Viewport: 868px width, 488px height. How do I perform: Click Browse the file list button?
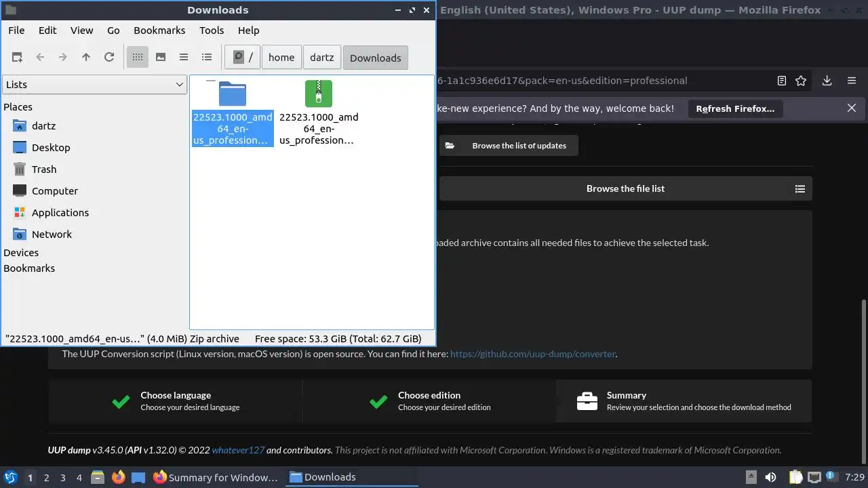point(625,188)
